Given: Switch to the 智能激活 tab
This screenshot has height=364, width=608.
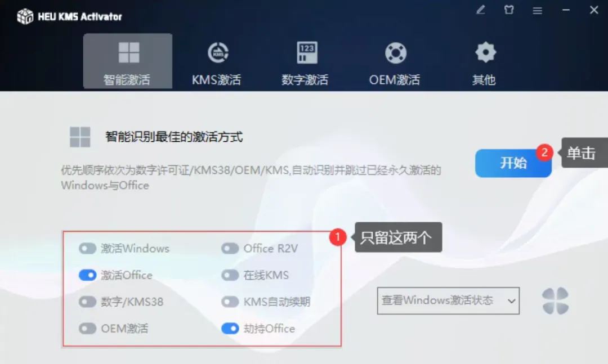Looking at the screenshot, I should (x=128, y=61).
